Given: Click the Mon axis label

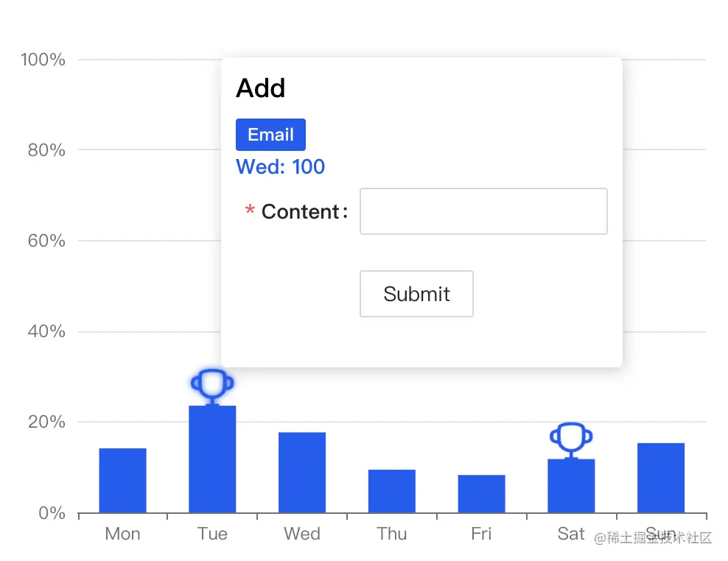Looking at the screenshot, I should pyautogui.click(x=122, y=534).
